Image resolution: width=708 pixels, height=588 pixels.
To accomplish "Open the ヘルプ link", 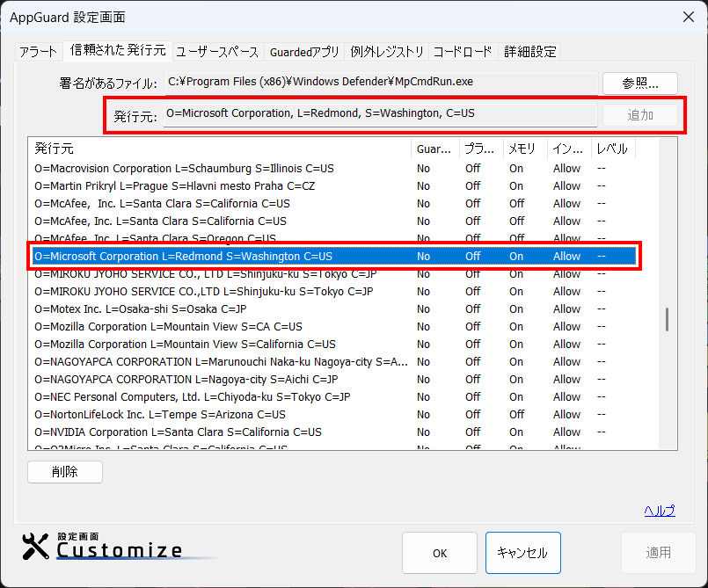I will click(x=659, y=511).
